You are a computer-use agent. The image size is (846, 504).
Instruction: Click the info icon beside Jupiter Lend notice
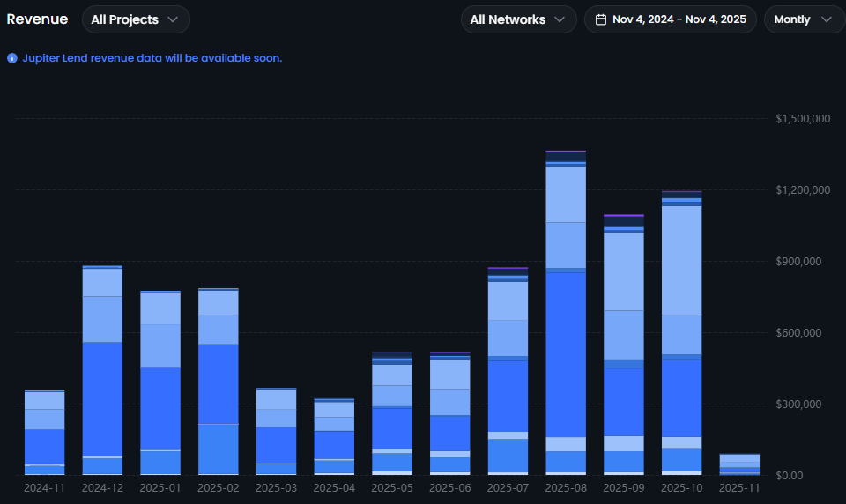[x=12, y=58]
